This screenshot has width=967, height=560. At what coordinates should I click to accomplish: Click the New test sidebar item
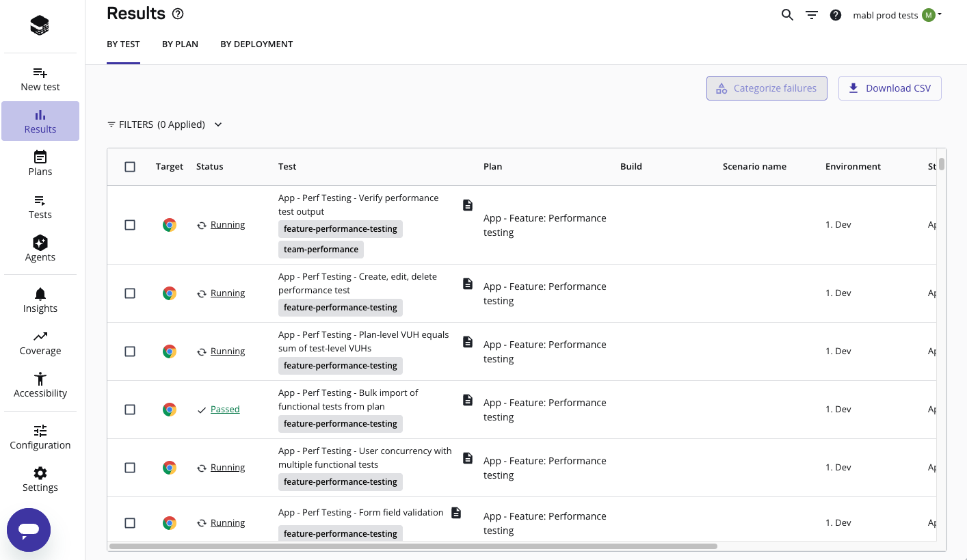click(40, 79)
